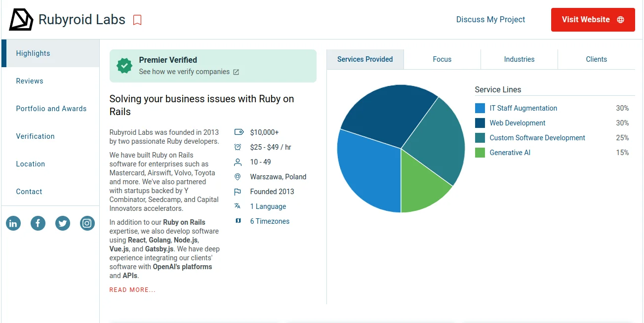Click the map icon next to 6 Timezones
This screenshot has height=323, width=644.
(x=238, y=221)
